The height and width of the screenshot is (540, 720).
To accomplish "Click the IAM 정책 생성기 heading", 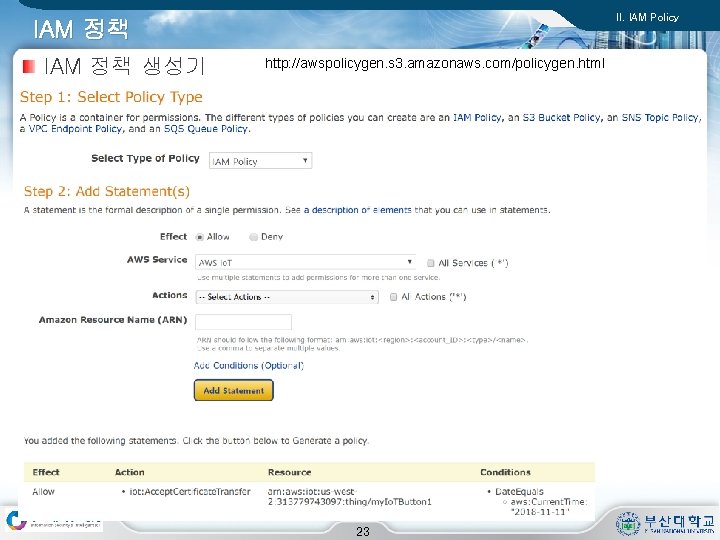I will 124,66.
